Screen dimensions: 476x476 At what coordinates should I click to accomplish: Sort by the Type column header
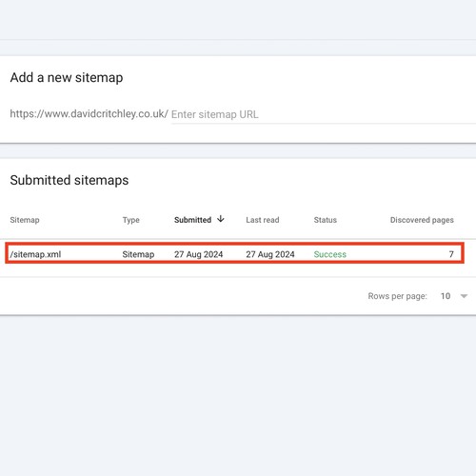pos(130,220)
